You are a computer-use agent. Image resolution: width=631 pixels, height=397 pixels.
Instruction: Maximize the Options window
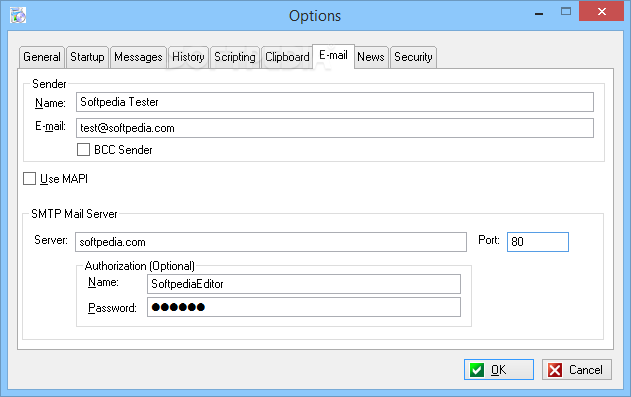click(566, 11)
